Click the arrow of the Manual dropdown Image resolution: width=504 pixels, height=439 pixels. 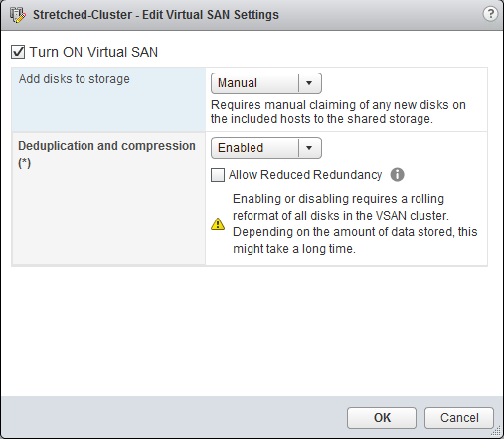[x=309, y=83]
